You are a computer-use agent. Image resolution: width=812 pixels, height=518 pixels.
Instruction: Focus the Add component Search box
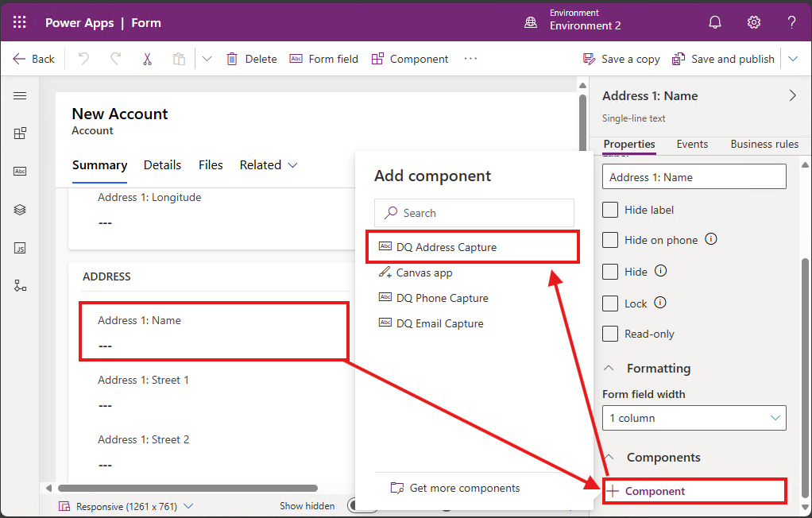[x=474, y=213]
